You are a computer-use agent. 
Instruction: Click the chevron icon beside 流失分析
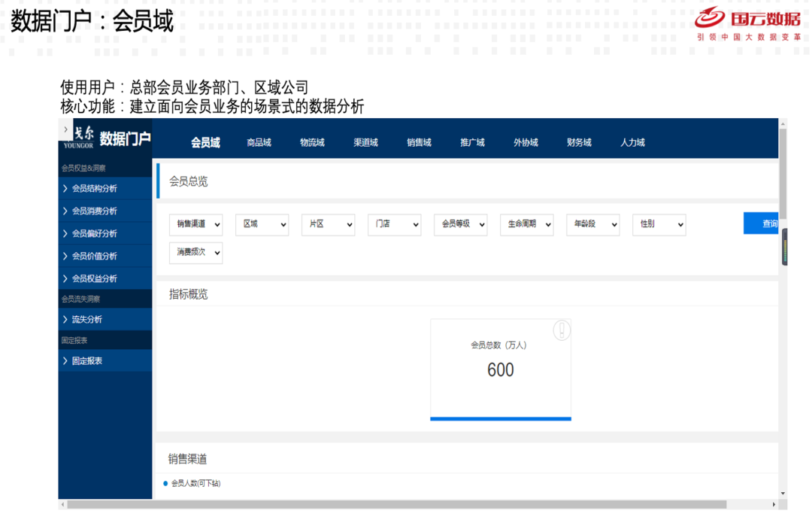click(x=65, y=320)
